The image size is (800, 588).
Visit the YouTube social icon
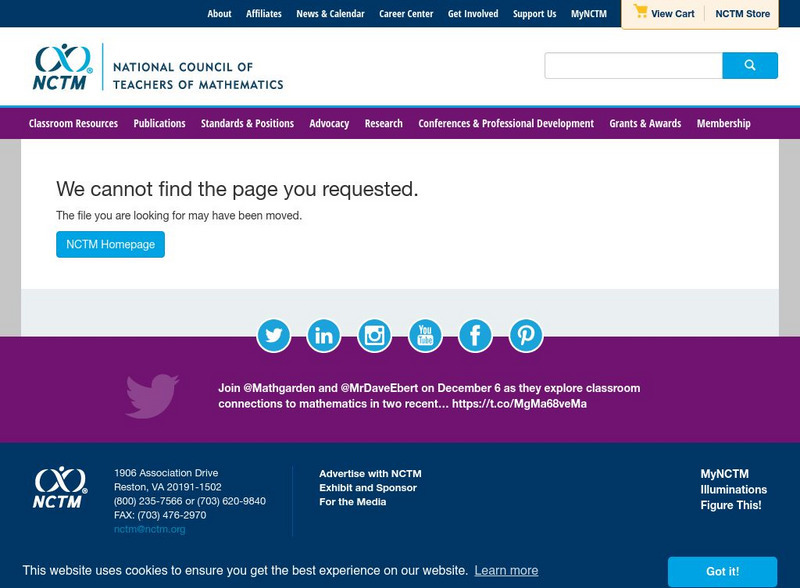tap(425, 336)
